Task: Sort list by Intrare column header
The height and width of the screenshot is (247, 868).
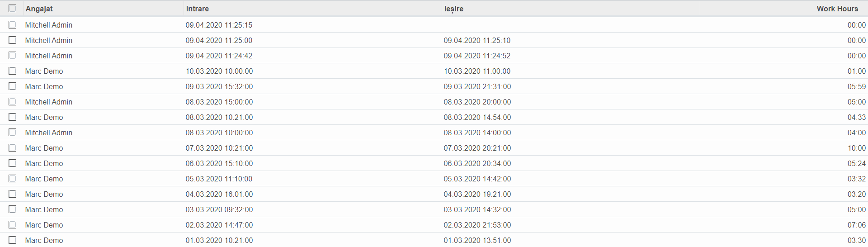Action: click(198, 9)
